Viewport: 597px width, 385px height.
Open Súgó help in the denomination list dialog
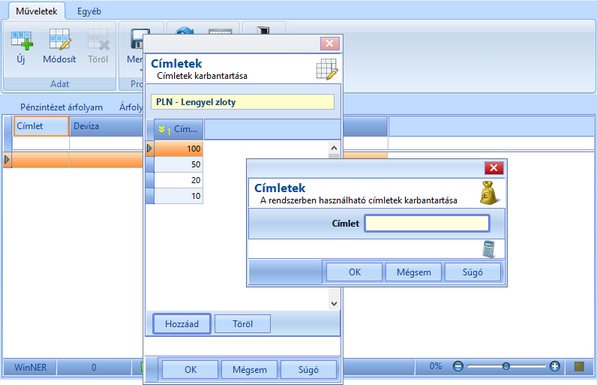(x=308, y=370)
